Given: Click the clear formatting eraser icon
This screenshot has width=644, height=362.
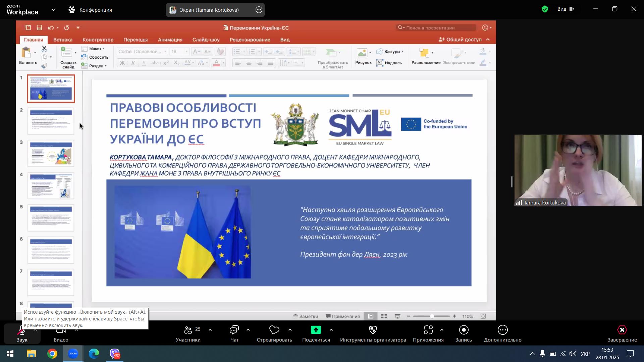Looking at the screenshot, I should 220,51.
